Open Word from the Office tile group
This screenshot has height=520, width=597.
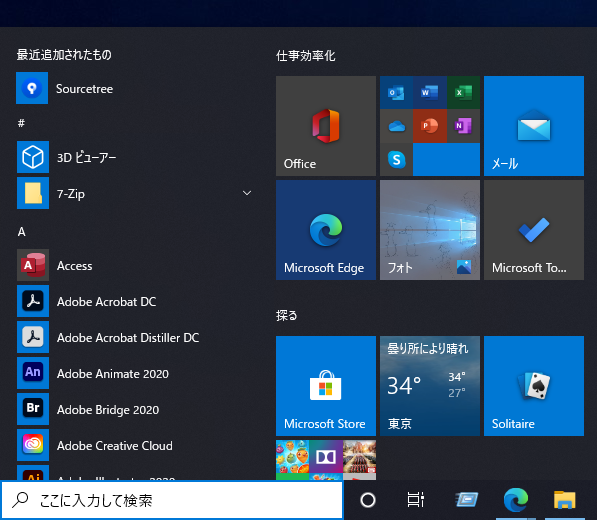click(x=430, y=93)
